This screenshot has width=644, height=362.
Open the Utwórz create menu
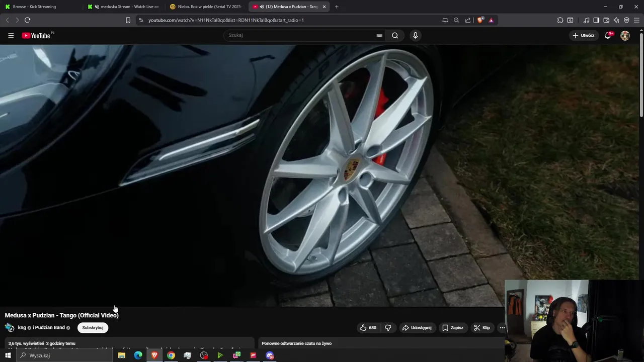pos(584,35)
